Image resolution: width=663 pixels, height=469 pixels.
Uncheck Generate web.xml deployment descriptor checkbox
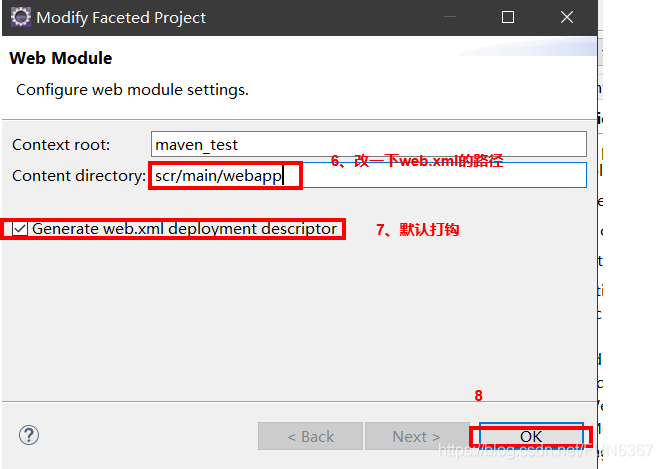[20, 229]
